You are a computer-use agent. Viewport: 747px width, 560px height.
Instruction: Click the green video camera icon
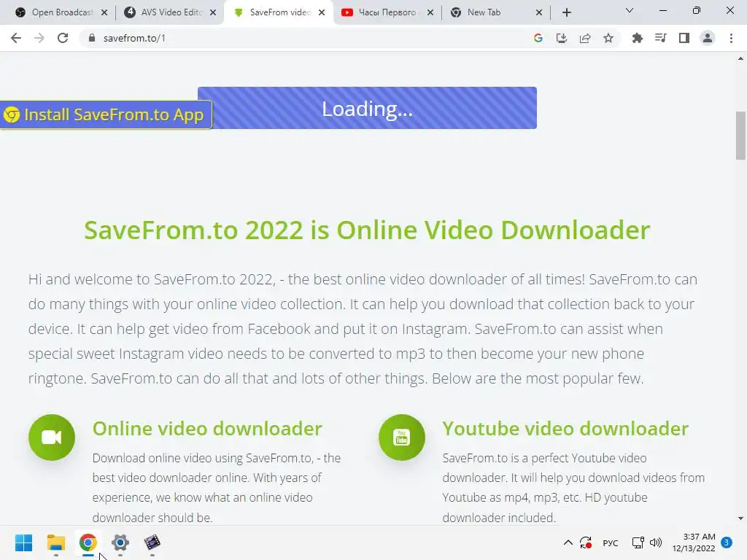coord(52,437)
